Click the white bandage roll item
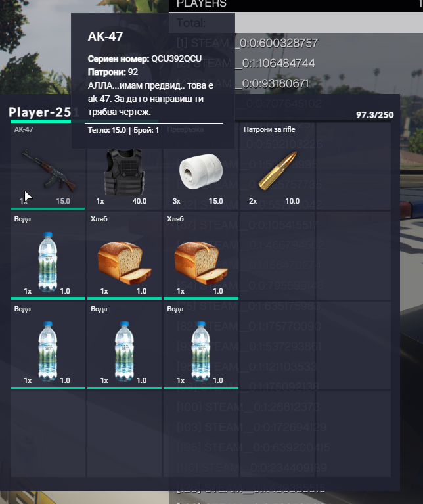Screen dimensions: 423x504 pyautogui.click(x=201, y=166)
